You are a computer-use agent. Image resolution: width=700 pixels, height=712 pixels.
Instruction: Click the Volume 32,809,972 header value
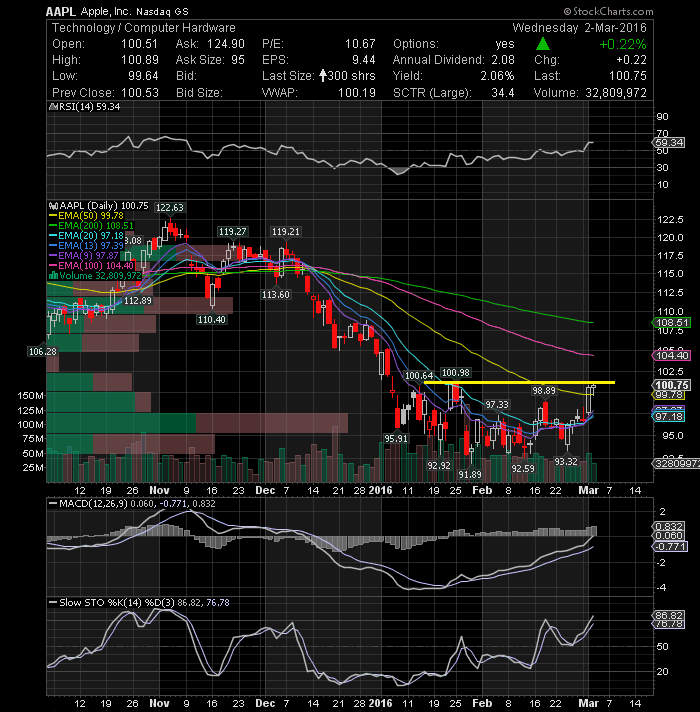tap(616, 93)
